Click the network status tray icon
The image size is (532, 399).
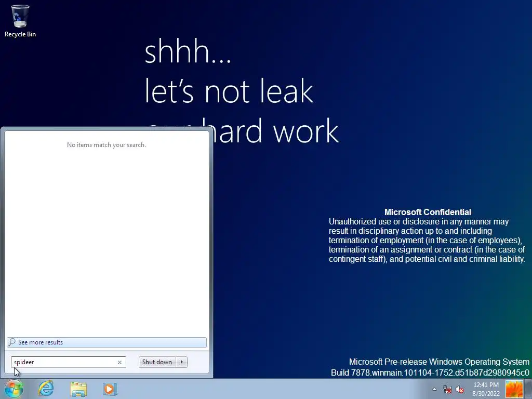[447, 389]
